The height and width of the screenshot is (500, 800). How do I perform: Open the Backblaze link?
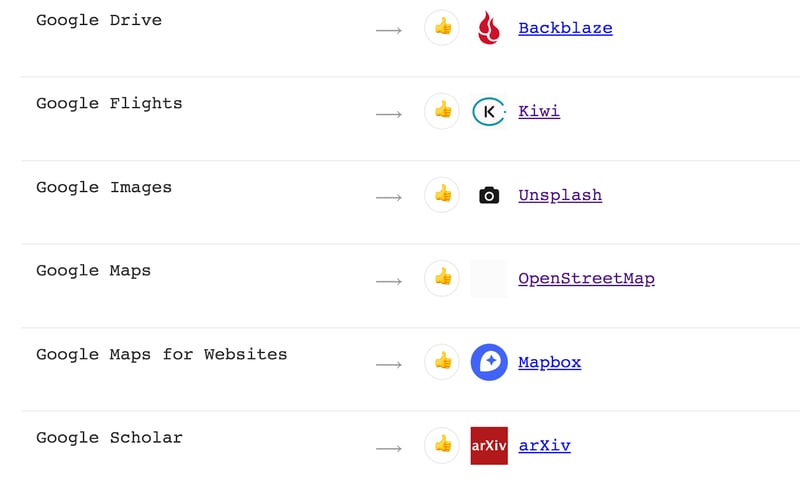pyautogui.click(x=565, y=28)
